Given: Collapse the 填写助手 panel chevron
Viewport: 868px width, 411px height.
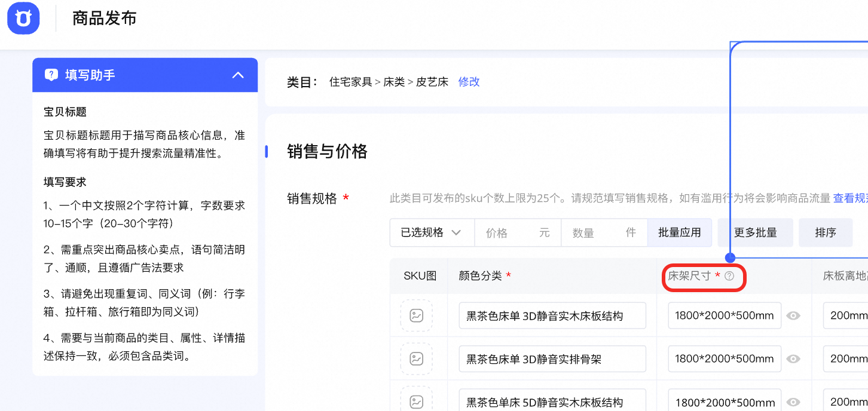Looking at the screenshot, I should pos(238,75).
